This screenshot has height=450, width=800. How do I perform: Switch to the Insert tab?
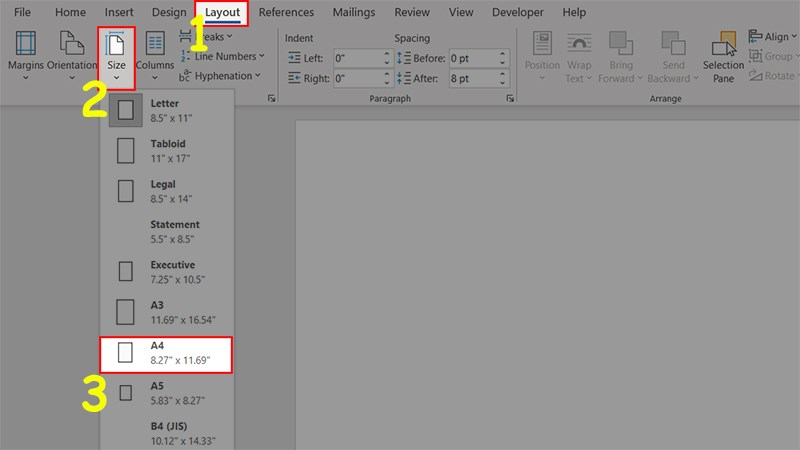click(x=119, y=12)
